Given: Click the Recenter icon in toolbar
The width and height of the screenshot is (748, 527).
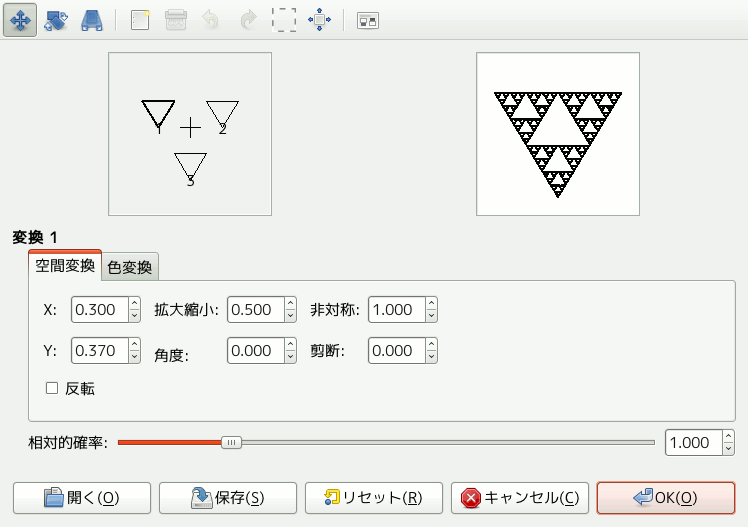Looking at the screenshot, I should coord(321,20).
